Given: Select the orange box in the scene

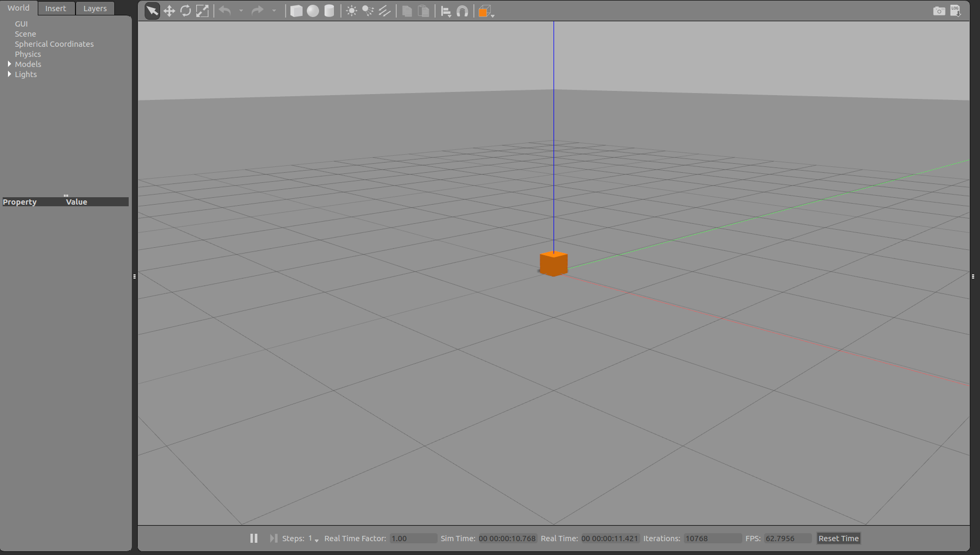Looking at the screenshot, I should [x=554, y=264].
